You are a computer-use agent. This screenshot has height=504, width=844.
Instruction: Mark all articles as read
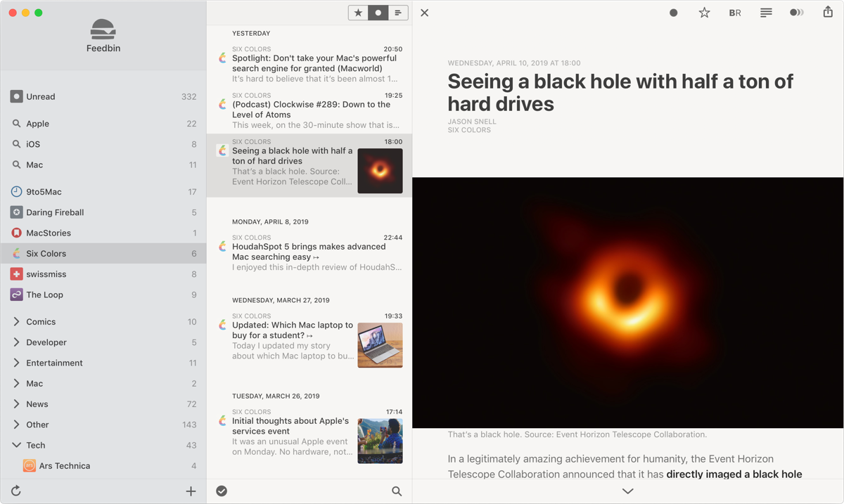coord(222,491)
